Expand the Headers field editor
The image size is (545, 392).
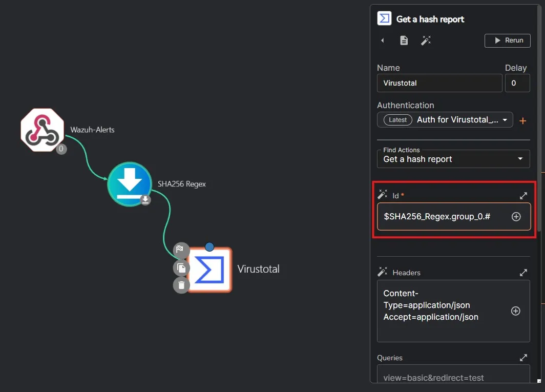tap(523, 273)
